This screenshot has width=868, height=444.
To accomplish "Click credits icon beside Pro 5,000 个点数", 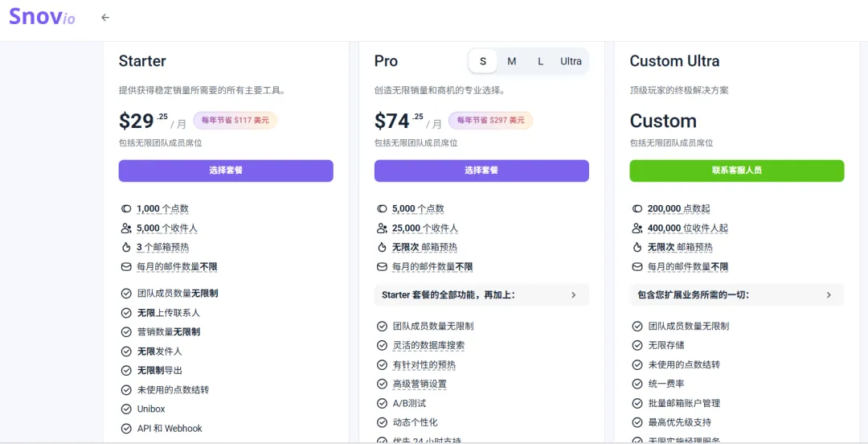I will point(382,209).
